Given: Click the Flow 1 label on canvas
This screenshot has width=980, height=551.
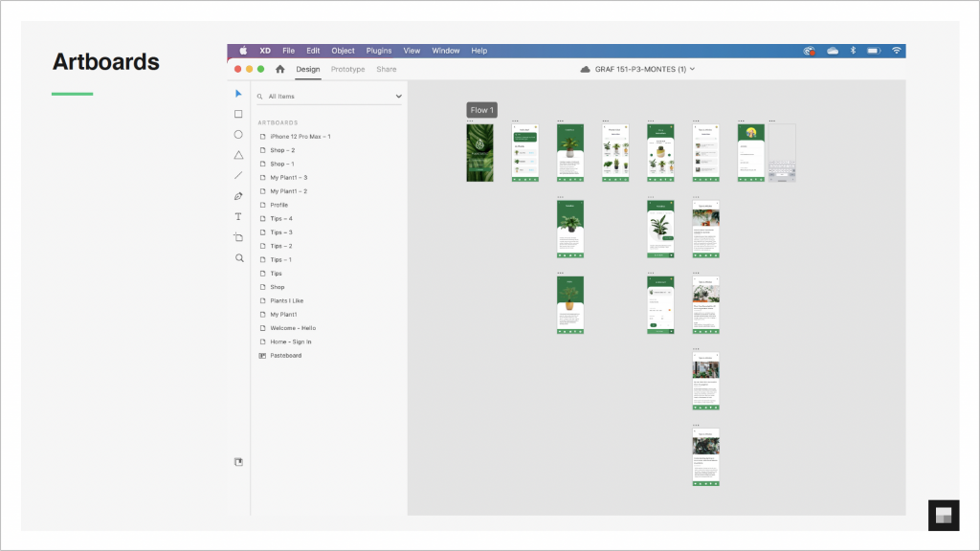Looking at the screenshot, I should 481,110.
